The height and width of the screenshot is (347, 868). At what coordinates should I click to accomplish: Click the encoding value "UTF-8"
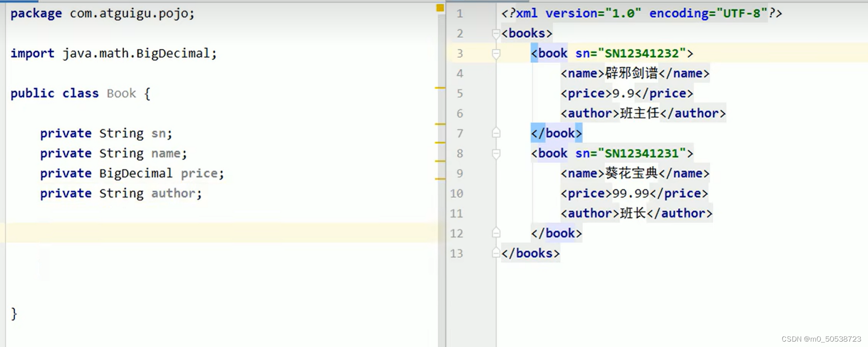[742, 14]
